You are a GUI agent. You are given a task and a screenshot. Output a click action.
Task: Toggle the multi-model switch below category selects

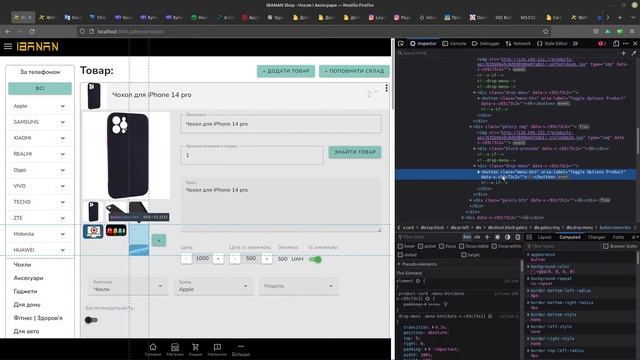91,320
